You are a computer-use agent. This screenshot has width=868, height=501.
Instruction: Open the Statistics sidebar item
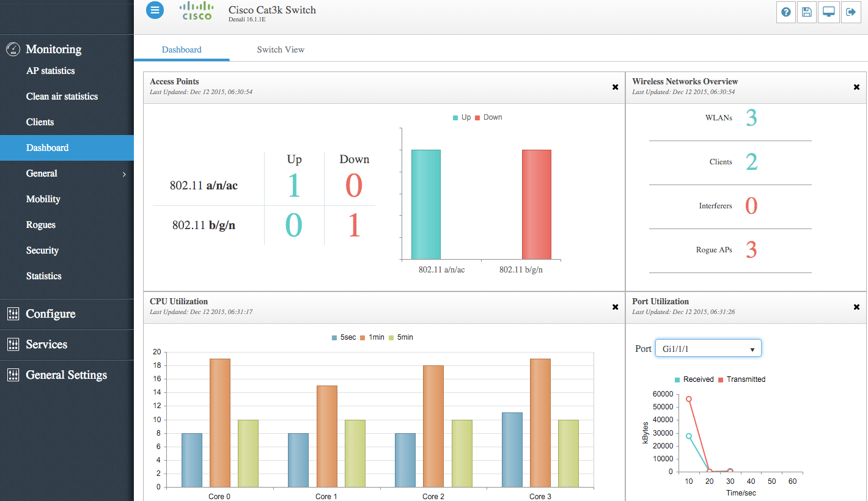pos(67,276)
